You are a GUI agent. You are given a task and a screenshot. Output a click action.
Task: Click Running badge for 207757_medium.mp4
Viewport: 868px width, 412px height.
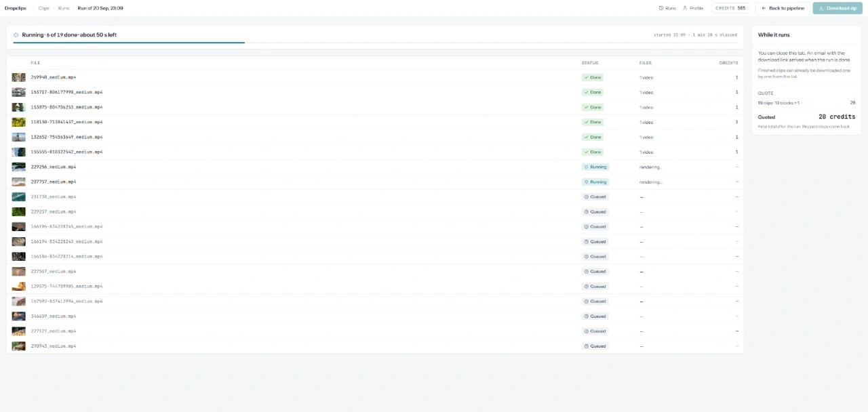point(595,182)
